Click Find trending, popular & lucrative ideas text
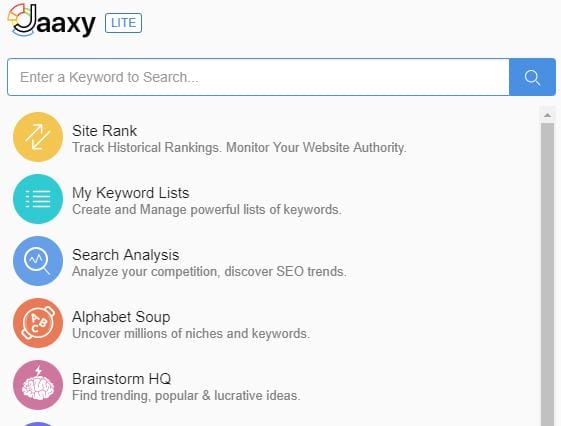Screen dimensions: 561x426 186,396
